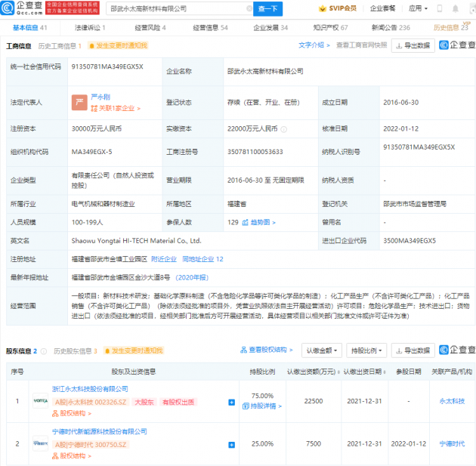476x466 pixels.
Task: Open 股权结构 under 宁德时代
Action: coord(72,456)
